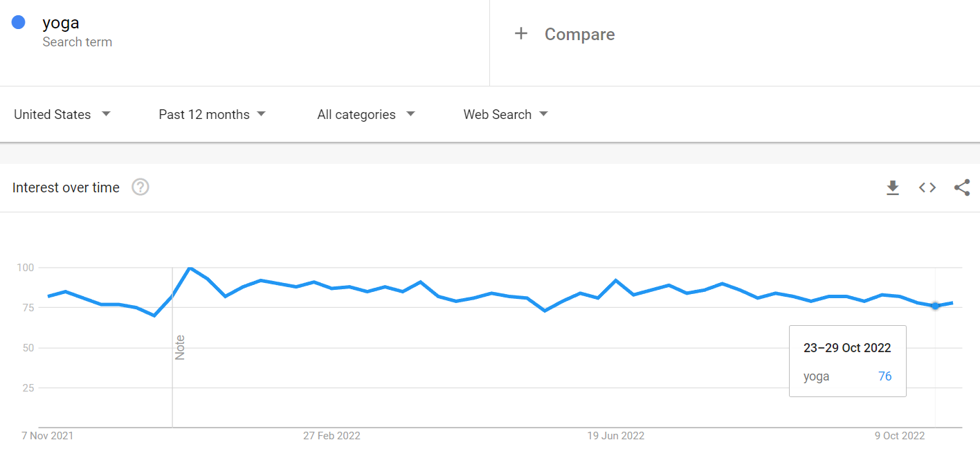Click the plus icon beside Compare
This screenshot has height=458, width=980.
click(x=521, y=33)
